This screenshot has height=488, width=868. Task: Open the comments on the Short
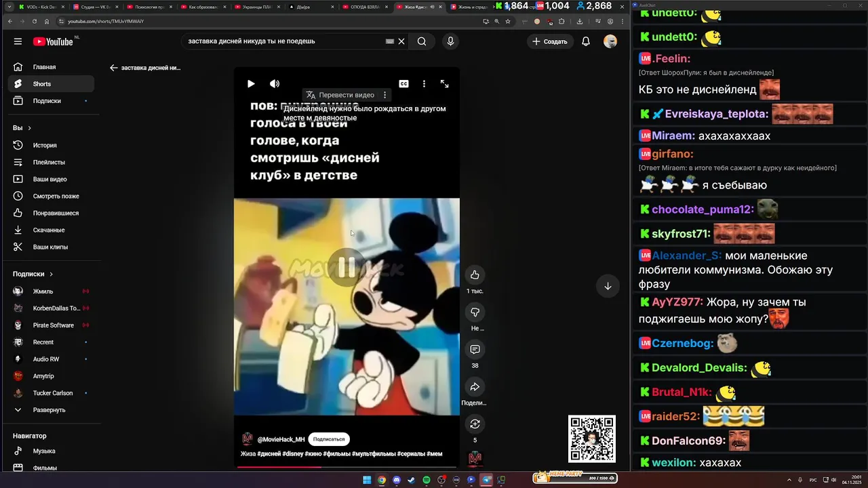tap(475, 350)
